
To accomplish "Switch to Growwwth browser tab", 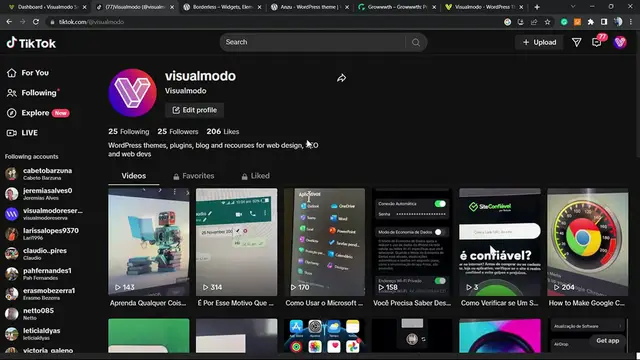I will point(396,7).
